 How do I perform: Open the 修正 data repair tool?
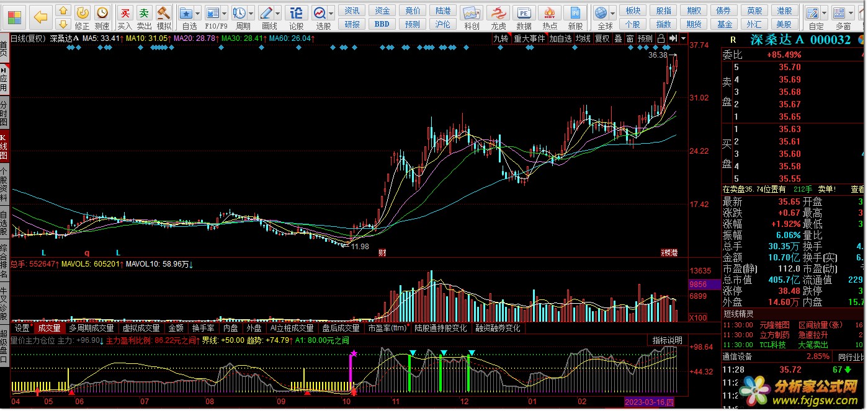pyautogui.click(x=83, y=17)
